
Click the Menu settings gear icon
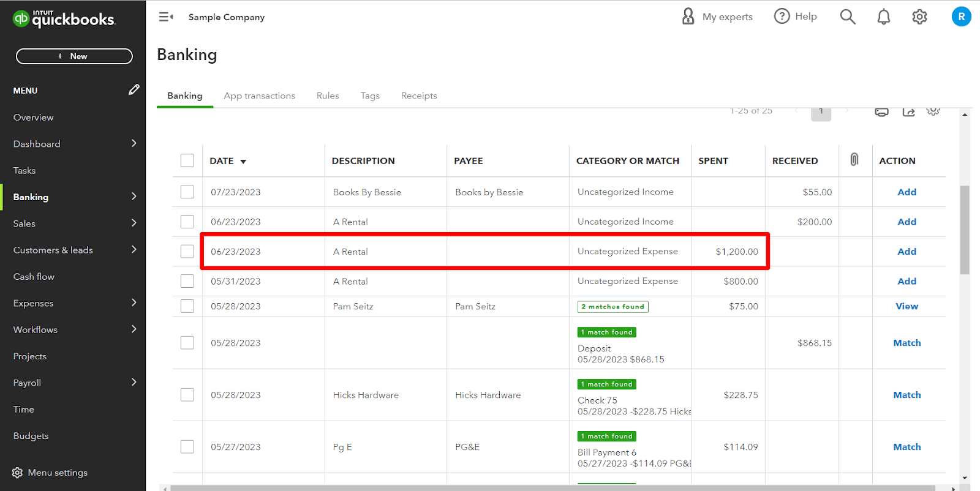(17, 473)
